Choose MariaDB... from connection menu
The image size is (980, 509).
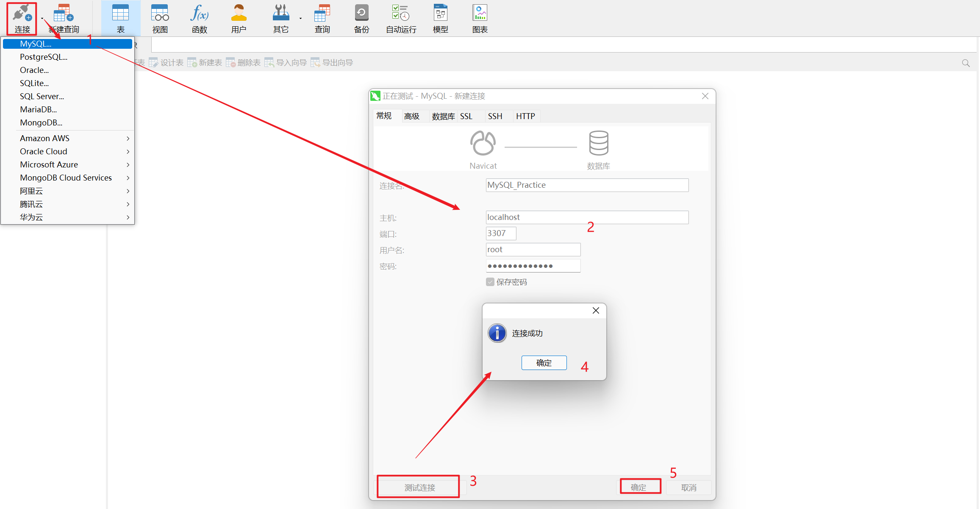click(x=68, y=109)
